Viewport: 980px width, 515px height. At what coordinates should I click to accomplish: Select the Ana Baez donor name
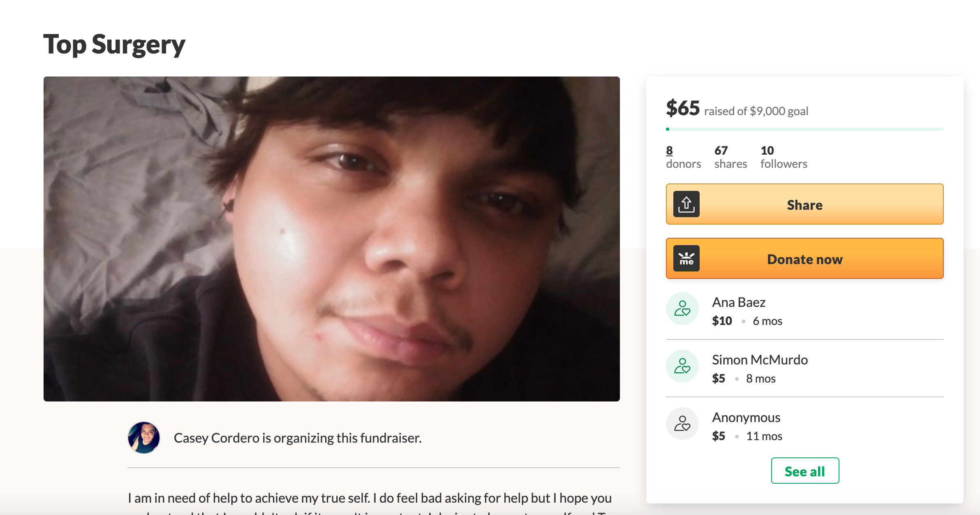click(739, 302)
